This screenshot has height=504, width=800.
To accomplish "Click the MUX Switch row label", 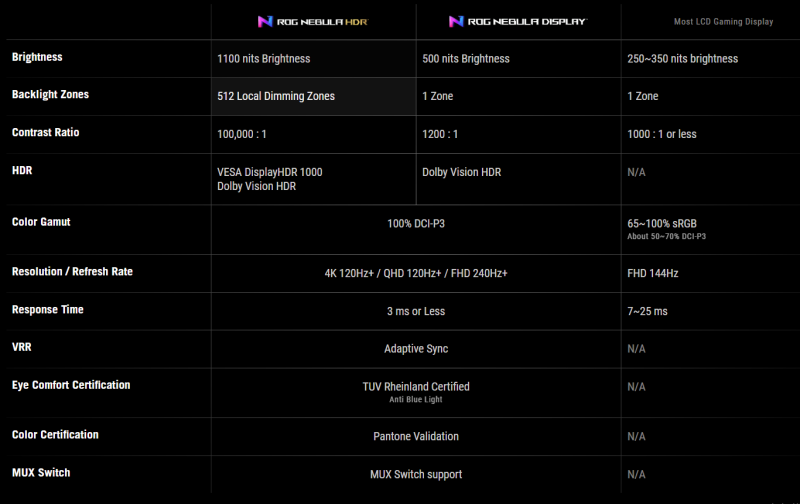I will [41, 472].
